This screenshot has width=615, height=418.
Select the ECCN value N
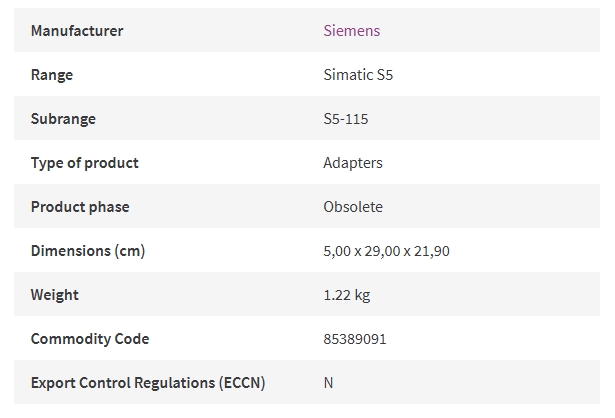tap(328, 383)
